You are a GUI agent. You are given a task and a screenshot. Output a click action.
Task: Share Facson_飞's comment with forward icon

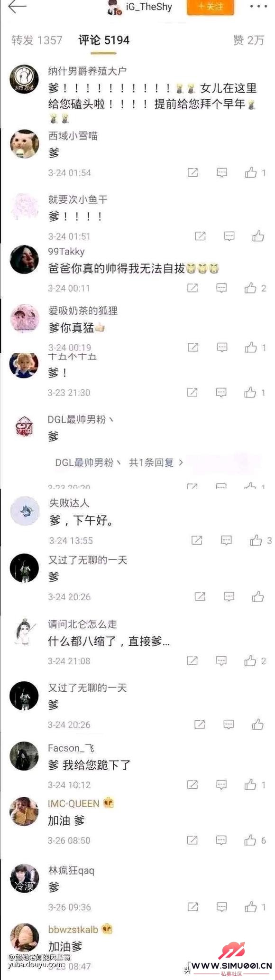coord(192,785)
